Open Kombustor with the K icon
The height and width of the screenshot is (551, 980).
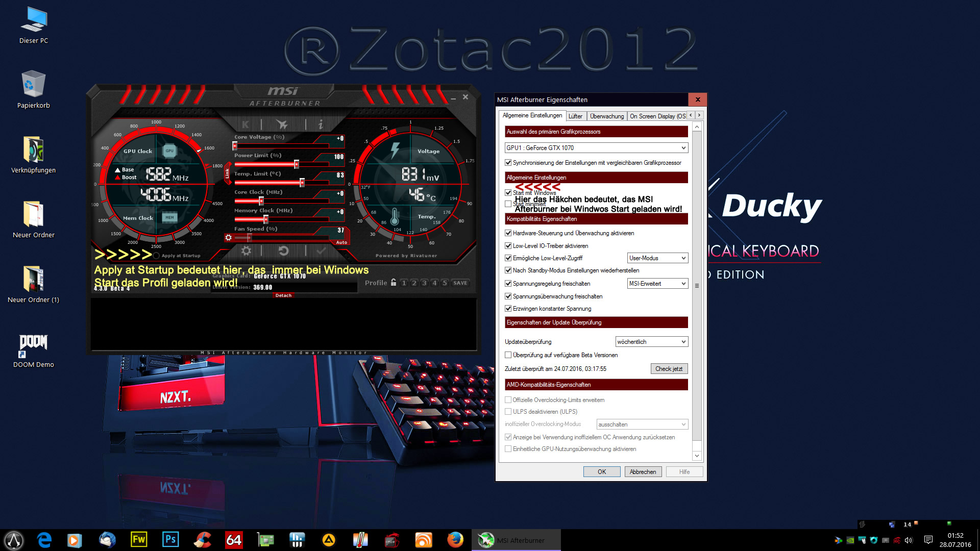pos(246,124)
